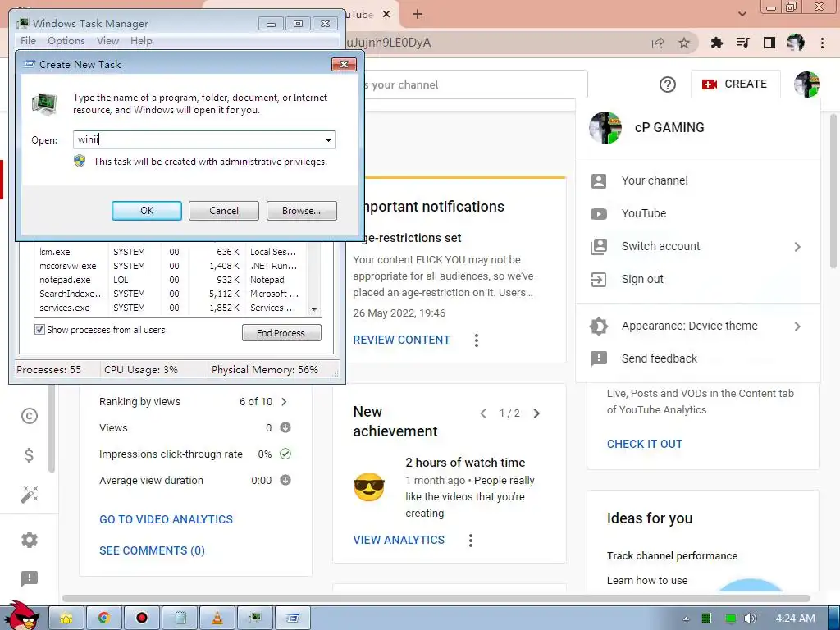
Task: Open the Chrome Extensions puzzle icon
Action: 716,43
